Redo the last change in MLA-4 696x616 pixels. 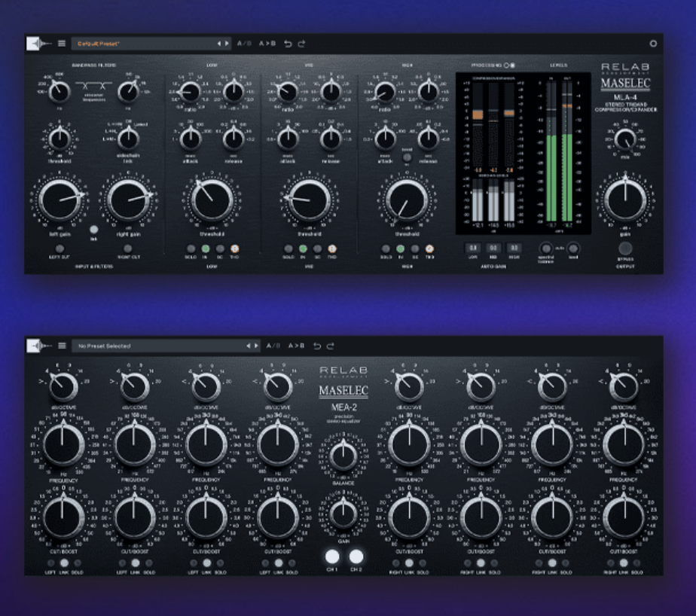[302, 44]
